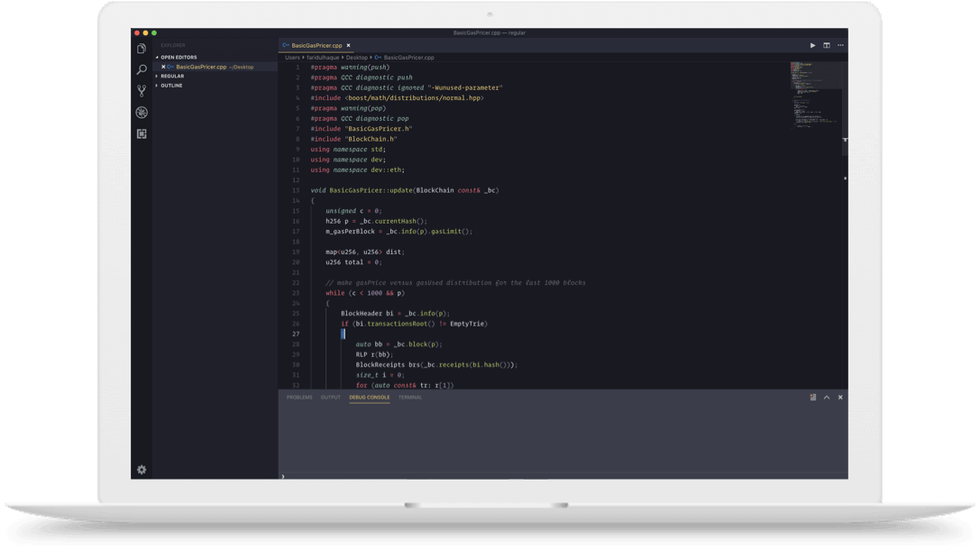This screenshot has height=550, width=980.
Task: Close the BasicGasPricer.cpp editor tab
Action: [x=348, y=45]
